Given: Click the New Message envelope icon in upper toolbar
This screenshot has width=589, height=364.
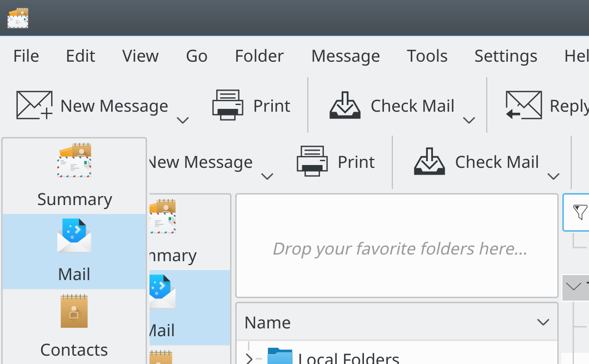Looking at the screenshot, I should (x=34, y=105).
